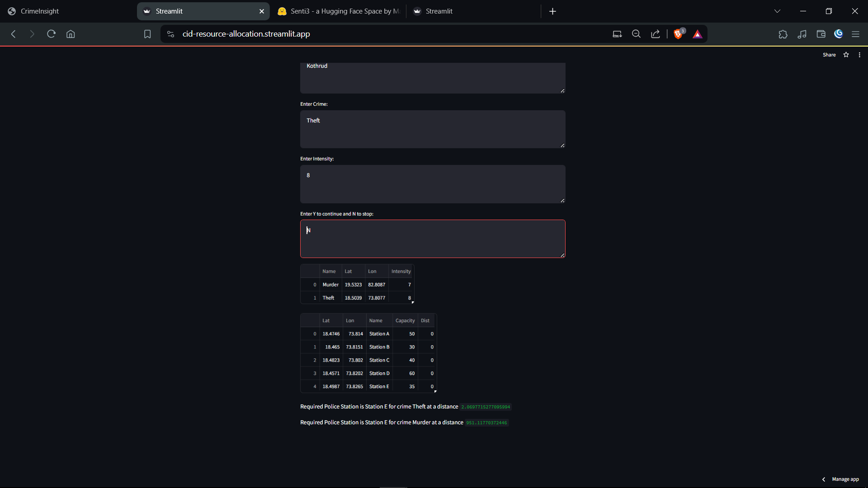The image size is (868, 488).
Task: Open the browser hamburger main menu
Action: click(x=855, y=34)
